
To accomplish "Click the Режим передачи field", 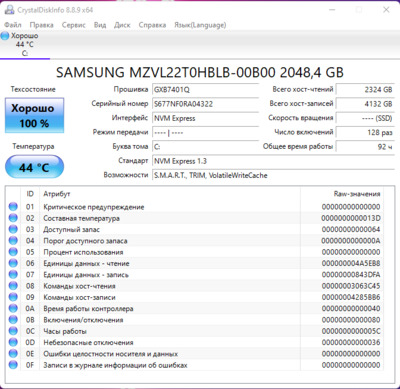I will (x=205, y=132).
